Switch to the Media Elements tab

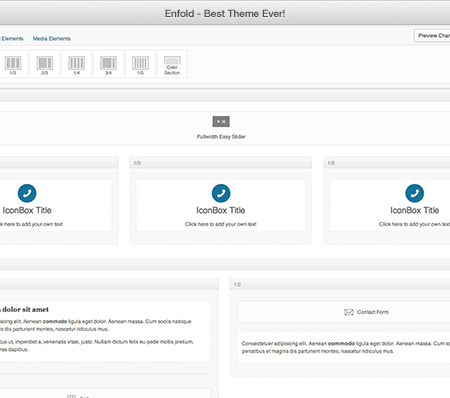tap(52, 39)
